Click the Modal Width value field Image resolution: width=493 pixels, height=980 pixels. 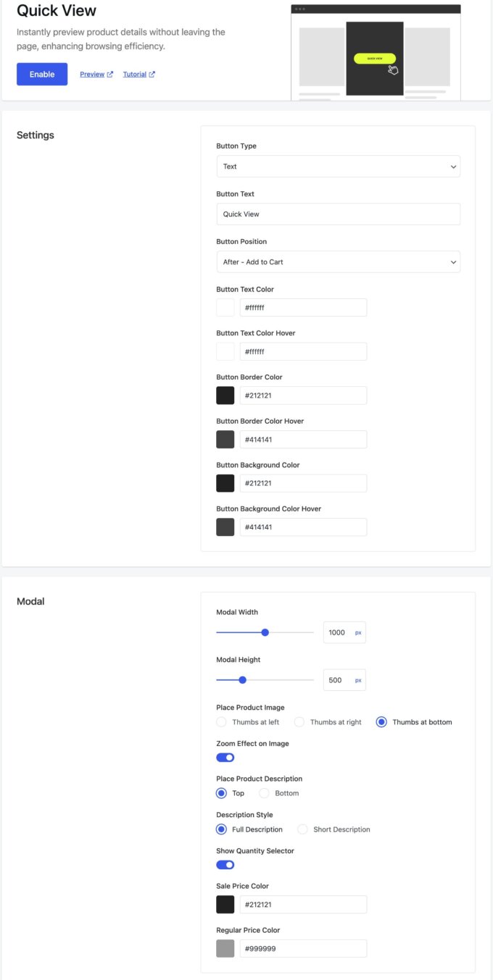[x=344, y=632]
